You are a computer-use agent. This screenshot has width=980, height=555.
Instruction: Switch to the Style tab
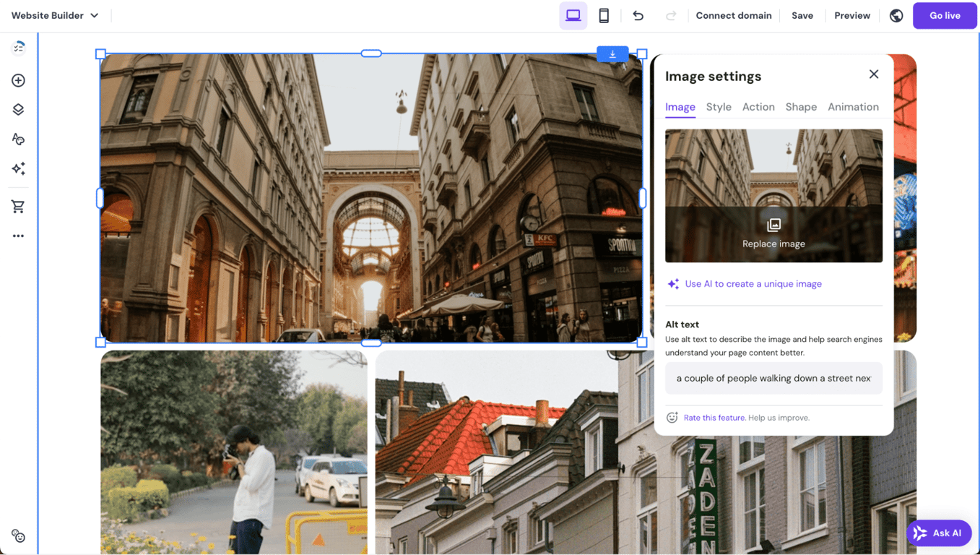tap(718, 106)
